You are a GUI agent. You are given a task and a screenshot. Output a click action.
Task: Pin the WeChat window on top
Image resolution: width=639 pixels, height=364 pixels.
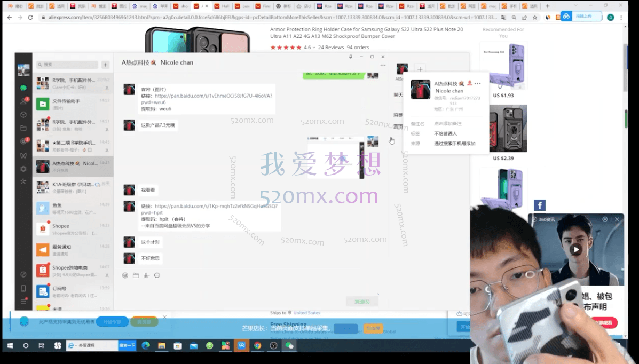(351, 57)
